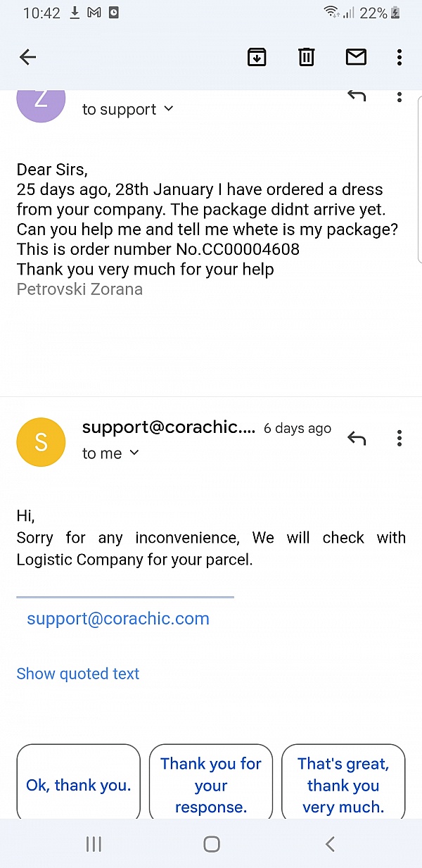Viewport: 422px width, 868px height.
Task: Show quoted text in the reply
Action: coord(78,674)
